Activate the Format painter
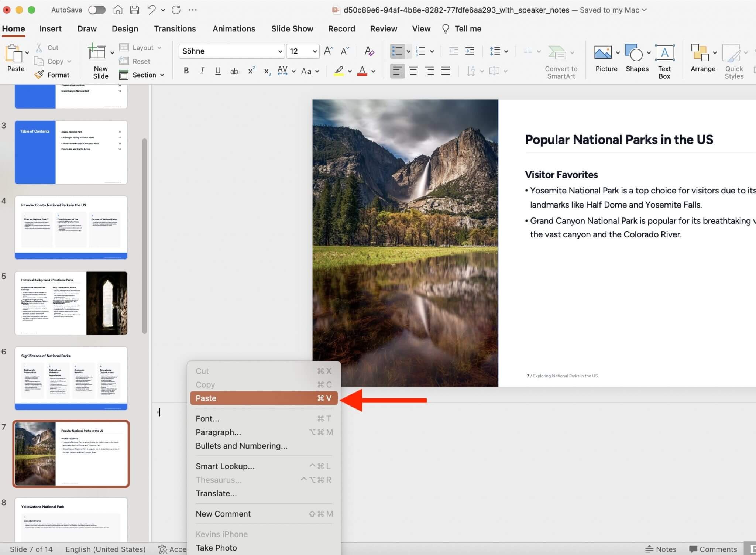 [x=53, y=74]
